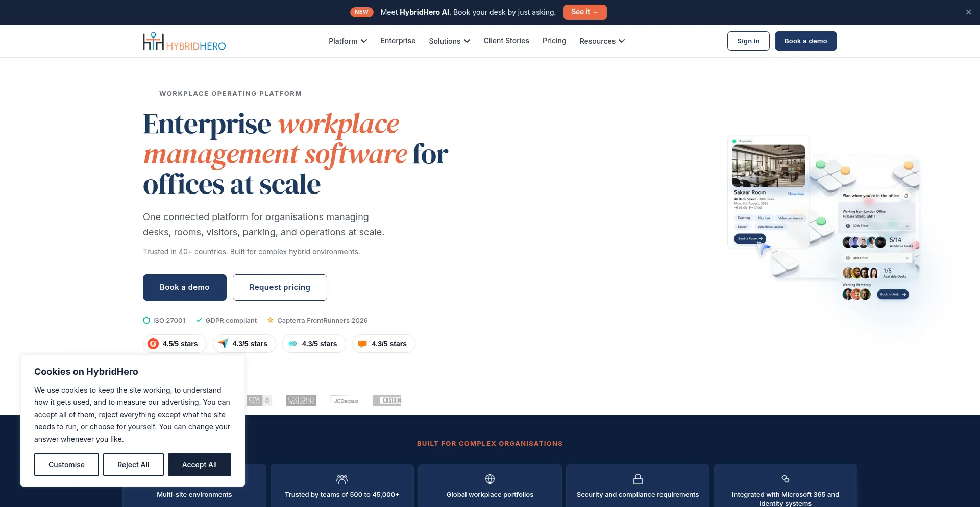
Task: Click the Oxford Instruments client logo
Action: click(301, 400)
